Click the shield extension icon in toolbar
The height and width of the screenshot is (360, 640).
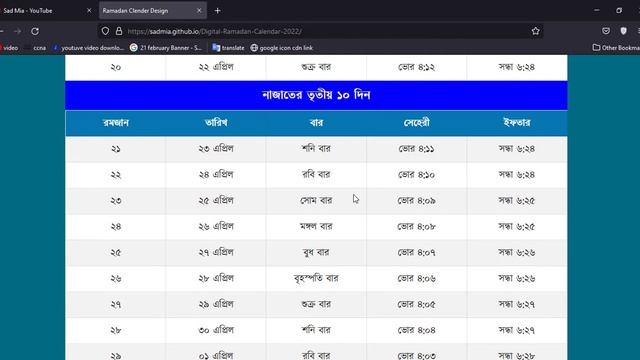tap(623, 31)
